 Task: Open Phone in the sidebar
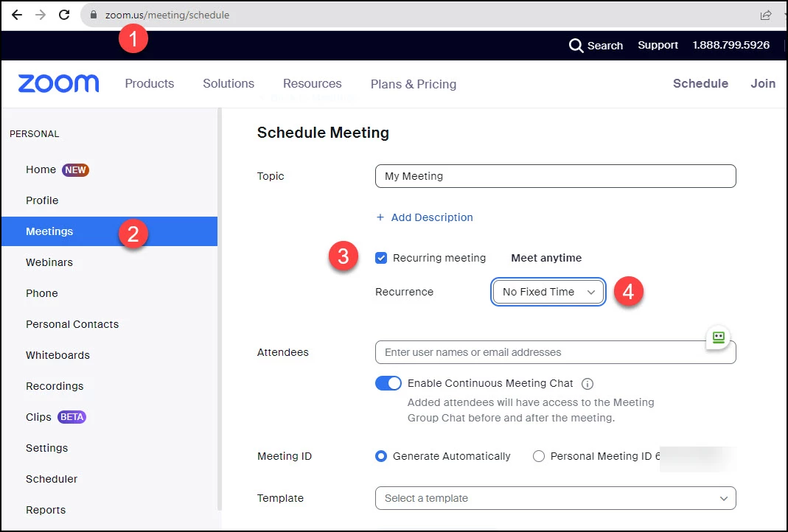[42, 293]
